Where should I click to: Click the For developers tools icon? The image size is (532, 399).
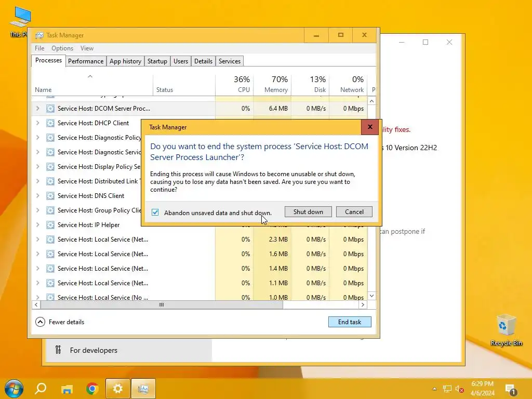(x=58, y=350)
